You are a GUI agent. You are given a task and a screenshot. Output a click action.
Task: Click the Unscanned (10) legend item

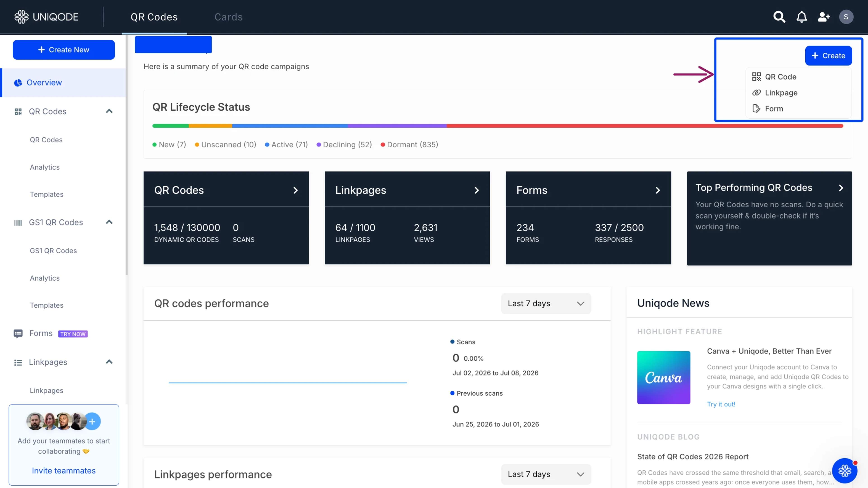point(225,145)
